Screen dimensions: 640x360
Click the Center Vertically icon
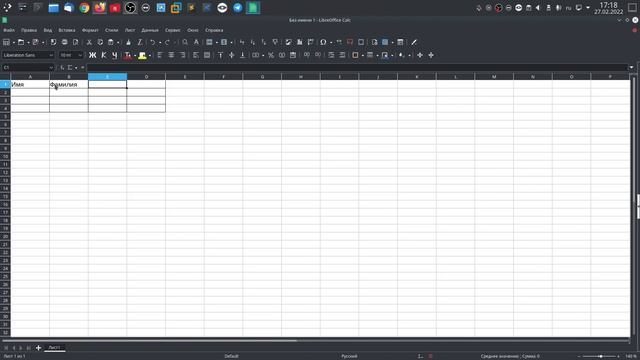click(231, 55)
